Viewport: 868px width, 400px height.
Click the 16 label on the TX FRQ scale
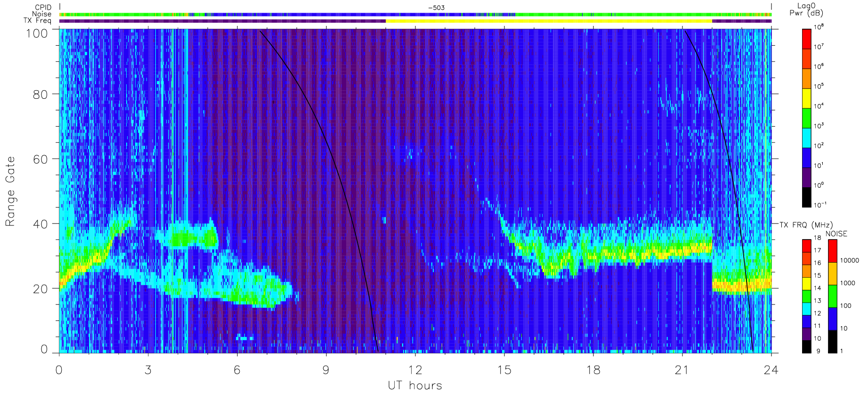click(817, 263)
